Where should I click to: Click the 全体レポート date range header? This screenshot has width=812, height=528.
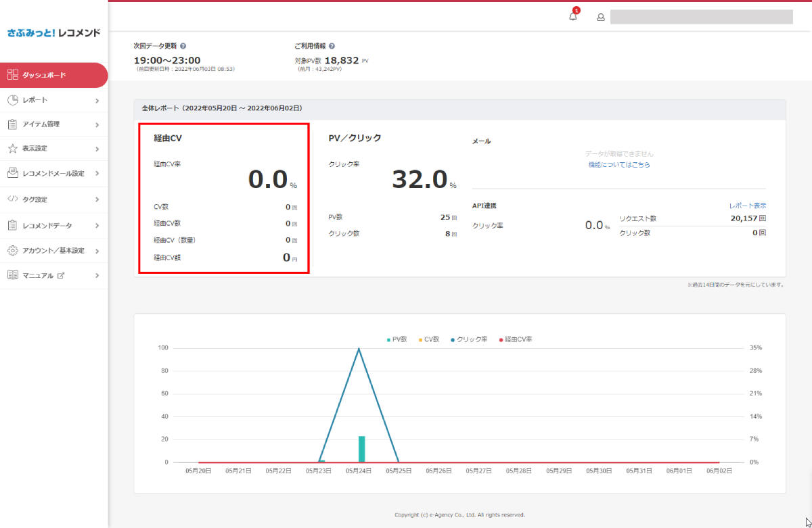[222, 108]
